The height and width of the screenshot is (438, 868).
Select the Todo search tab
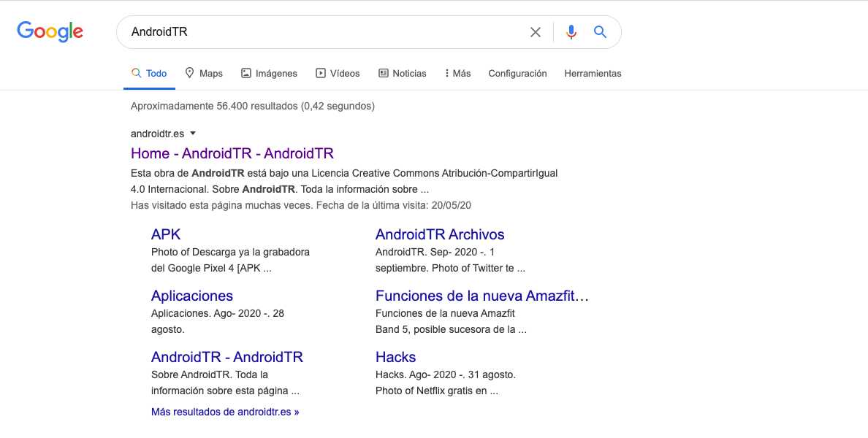[150, 73]
